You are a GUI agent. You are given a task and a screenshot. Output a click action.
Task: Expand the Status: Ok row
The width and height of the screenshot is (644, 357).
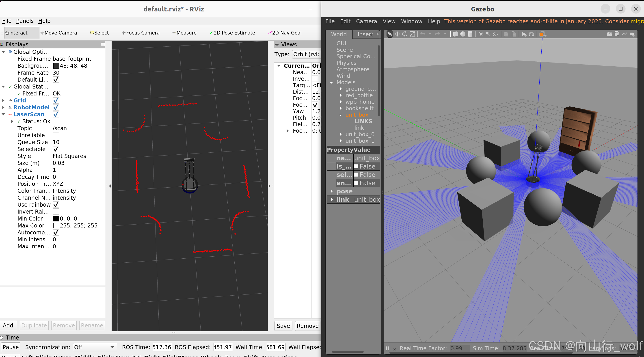point(12,121)
